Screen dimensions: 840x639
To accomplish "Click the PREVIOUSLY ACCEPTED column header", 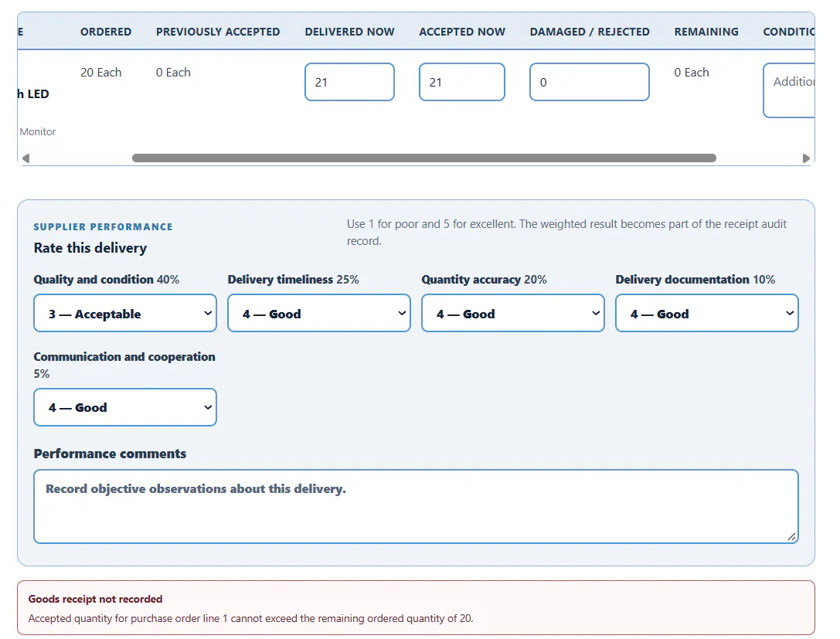I will [217, 32].
